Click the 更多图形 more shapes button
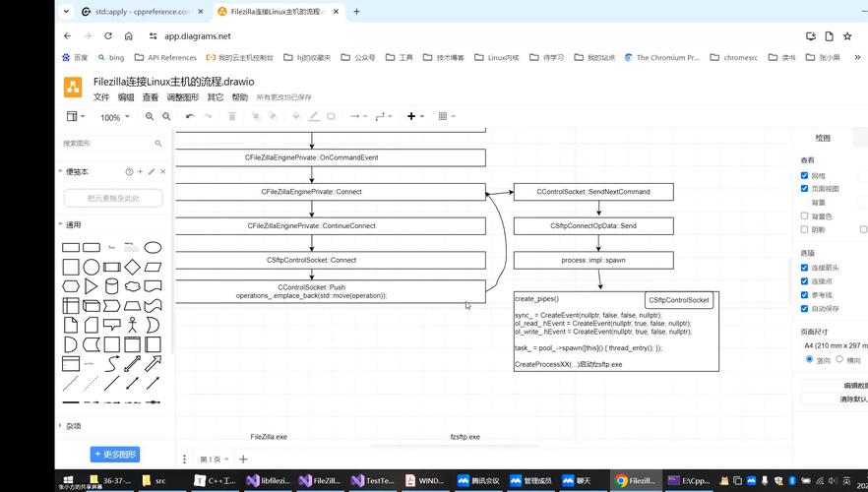This screenshot has width=868, height=492. coord(115,455)
